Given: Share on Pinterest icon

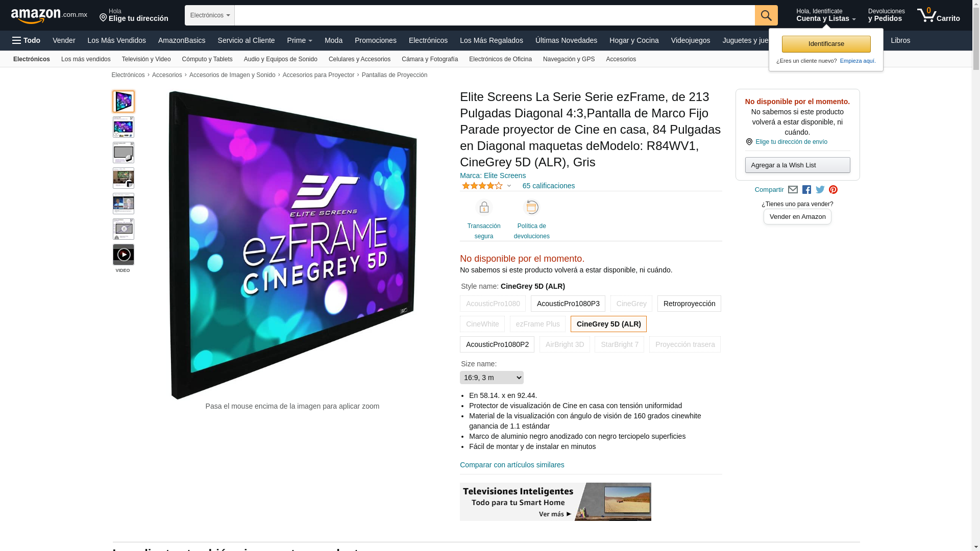Looking at the screenshot, I should [834, 190].
